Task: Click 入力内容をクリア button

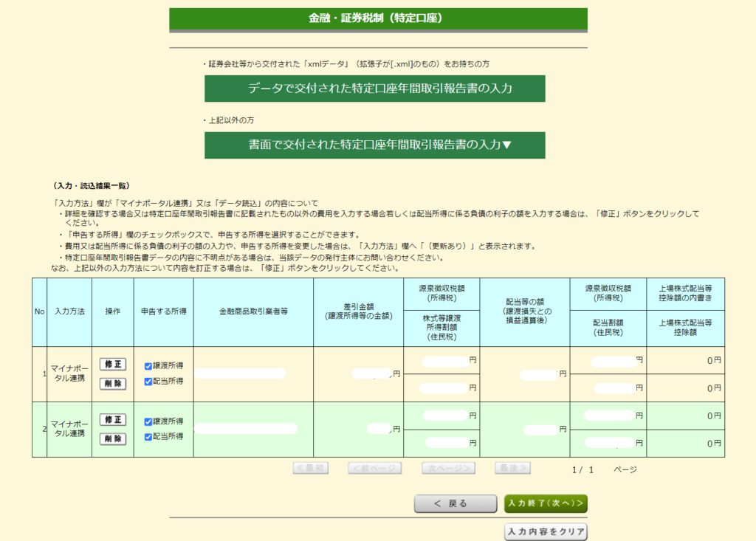Action: [x=546, y=531]
